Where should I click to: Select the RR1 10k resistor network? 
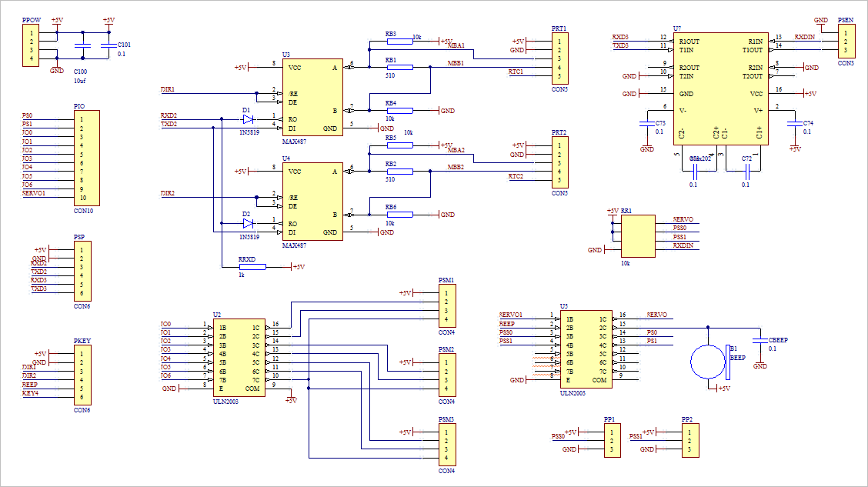tap(638, 236)
